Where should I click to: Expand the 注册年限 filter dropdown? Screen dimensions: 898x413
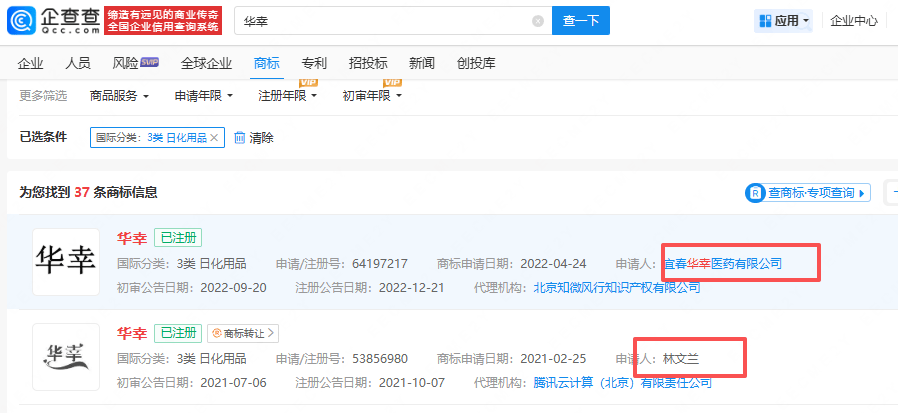click(x=287, y=96)
